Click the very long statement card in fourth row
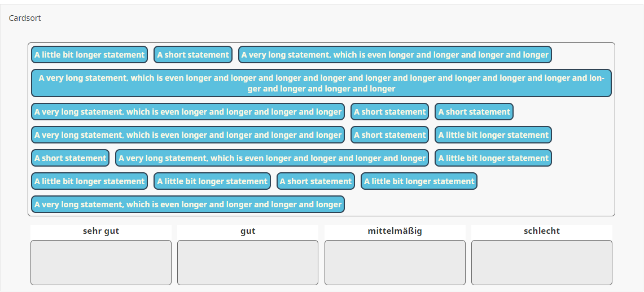644x292 pixels. [187, 135]
